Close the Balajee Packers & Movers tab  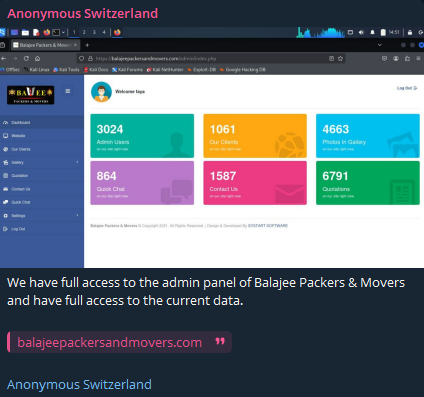pyautogui.click(x=75, y=45)
